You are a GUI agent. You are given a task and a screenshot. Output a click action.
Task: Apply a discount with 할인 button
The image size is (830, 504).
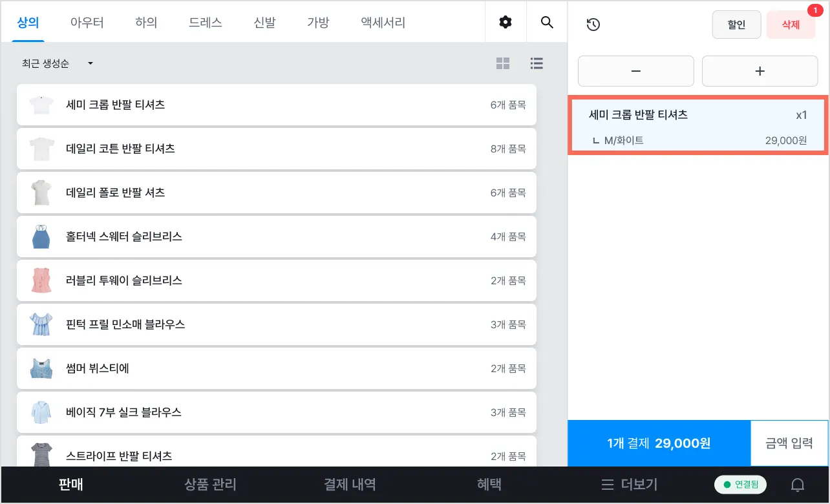coord(736,25)
